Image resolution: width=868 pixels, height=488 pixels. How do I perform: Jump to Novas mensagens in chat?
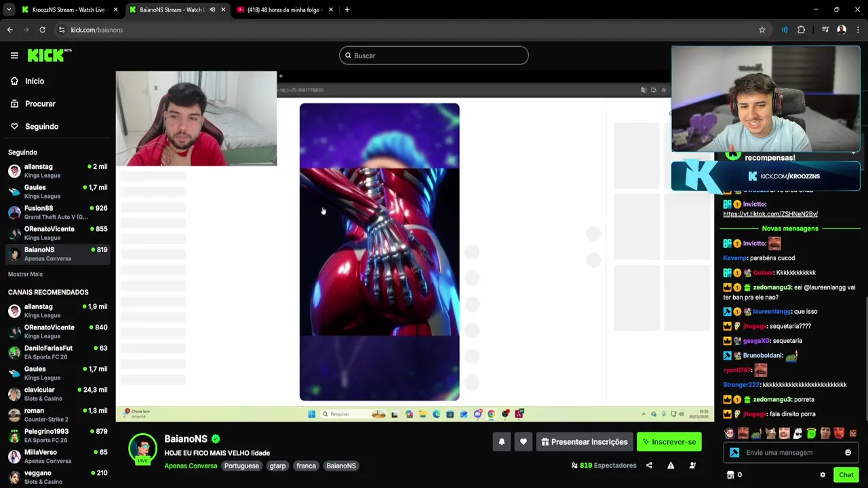790,228
